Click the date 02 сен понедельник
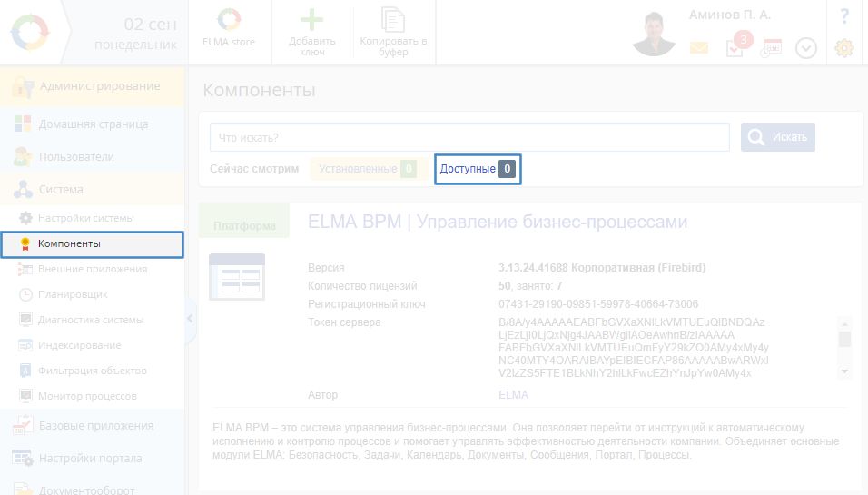This screenshot has width=868, height=495. click(136, 34)
